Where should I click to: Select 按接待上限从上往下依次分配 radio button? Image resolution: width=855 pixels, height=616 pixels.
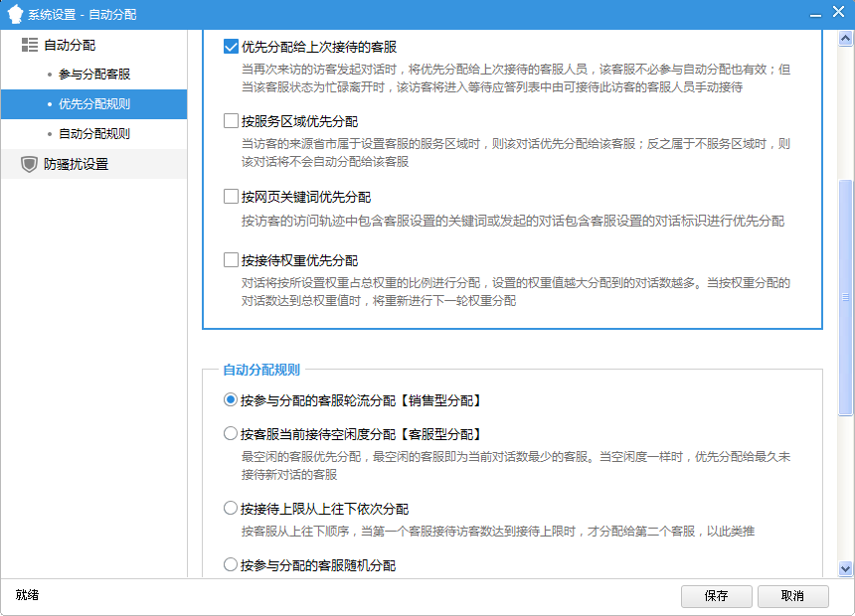[x=231, y=509]
